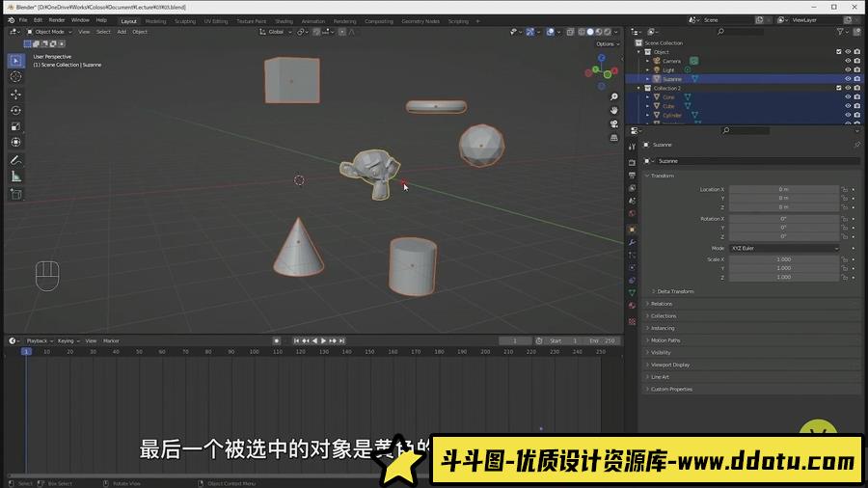Select the Move tool in the viewport toolbar

[15, 94]
